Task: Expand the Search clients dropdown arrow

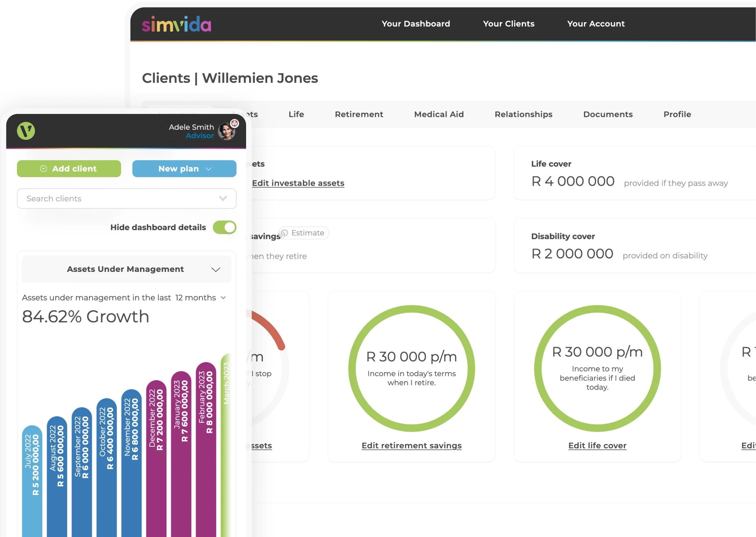Action: [x=223, y=199]
